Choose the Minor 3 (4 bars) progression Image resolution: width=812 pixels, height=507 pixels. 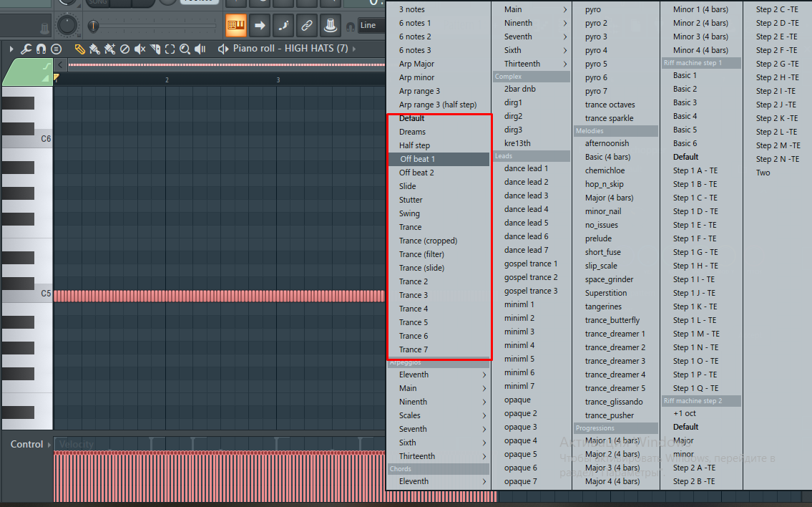[701, 37]
